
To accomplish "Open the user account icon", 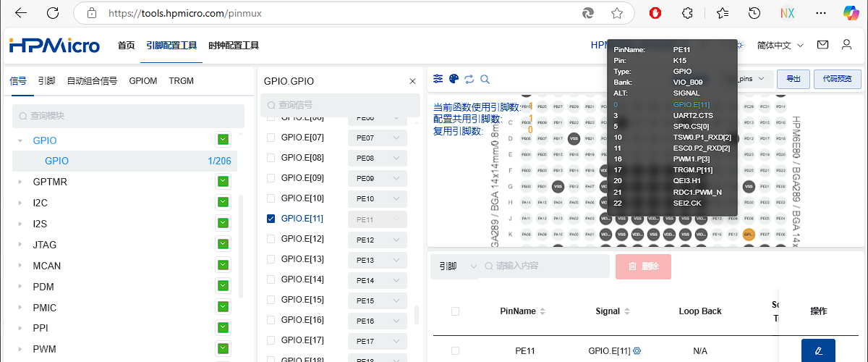I will 846,45.
